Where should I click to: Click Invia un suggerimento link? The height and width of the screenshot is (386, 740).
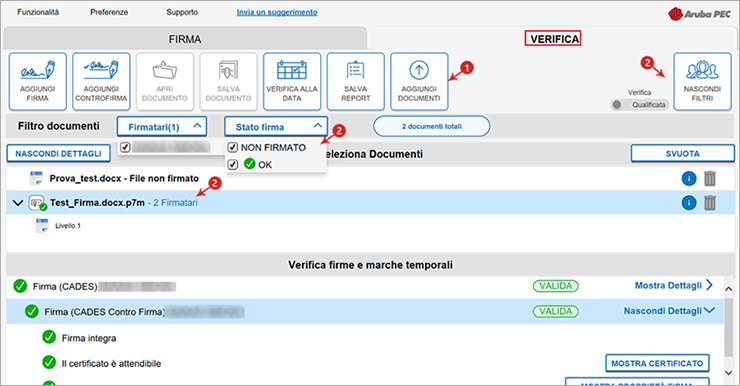click(x=277, y=12)
